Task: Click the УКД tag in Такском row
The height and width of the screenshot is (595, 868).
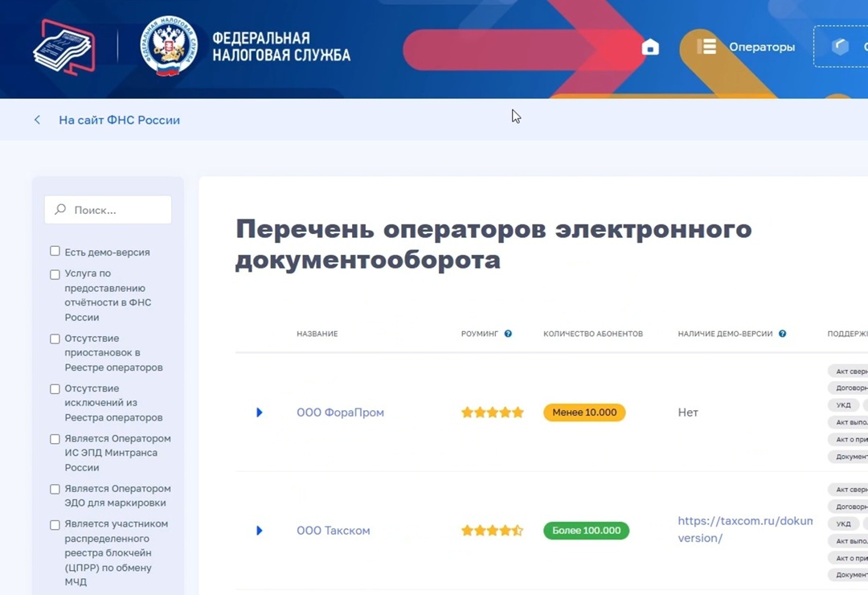Action: [843, 523]
